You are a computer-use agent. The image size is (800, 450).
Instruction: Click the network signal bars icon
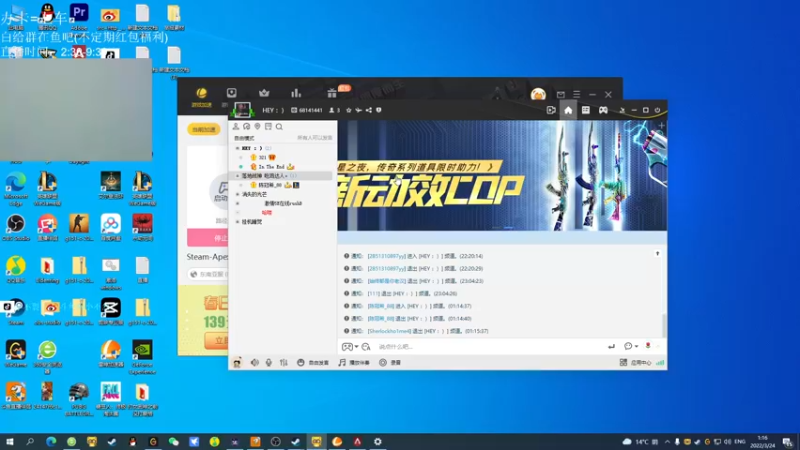pyautogui.click(x=660, y=363)
